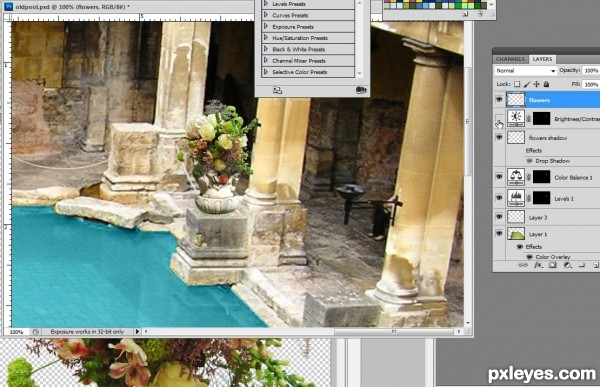
Task: Click the lock position move icon
Action: [x=536, y=84]
